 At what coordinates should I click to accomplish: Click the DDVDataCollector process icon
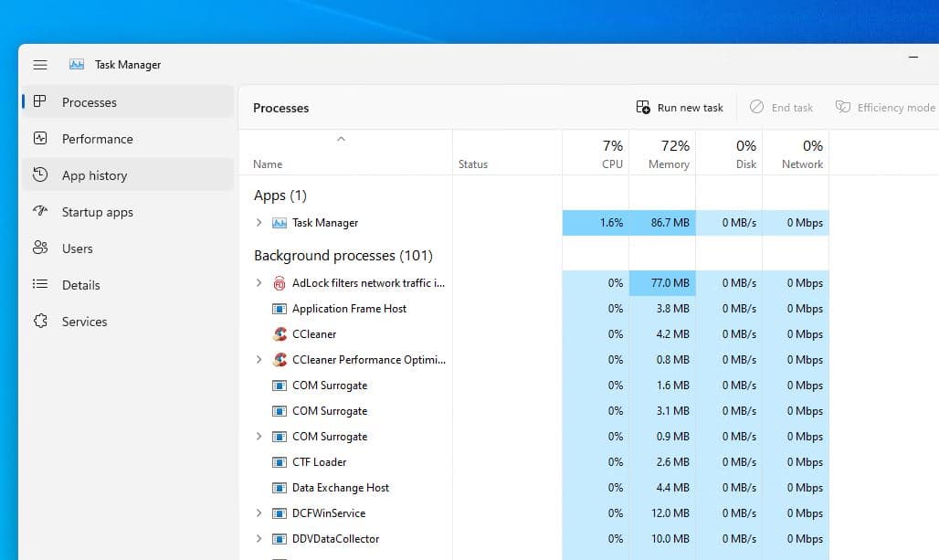pos(280,539)
